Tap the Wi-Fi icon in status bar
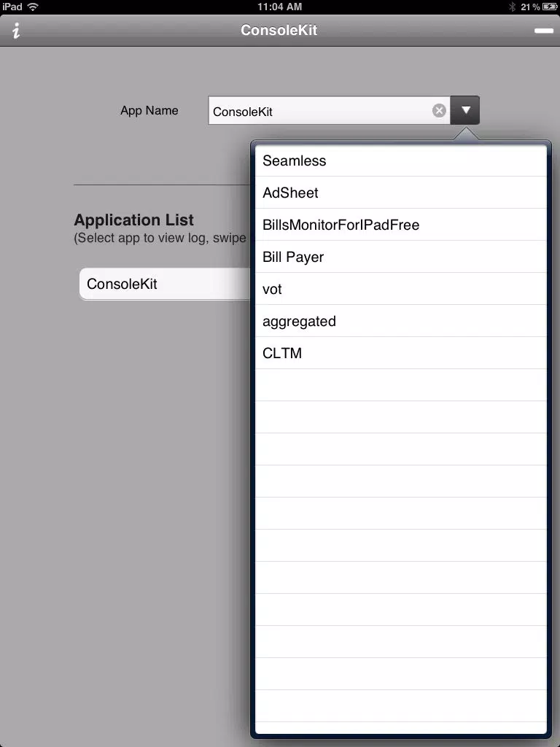The image size is (560, 747). pos(33,7)
